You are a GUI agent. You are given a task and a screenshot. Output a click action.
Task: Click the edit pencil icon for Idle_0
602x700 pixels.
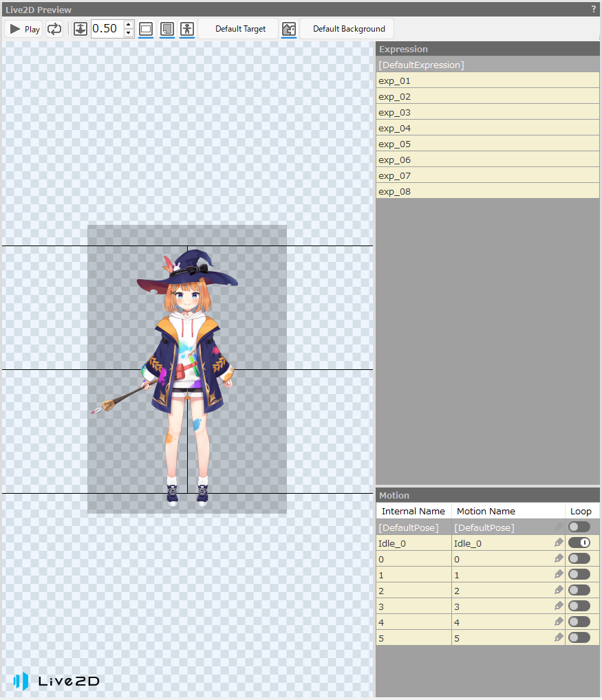coord(558,543)
